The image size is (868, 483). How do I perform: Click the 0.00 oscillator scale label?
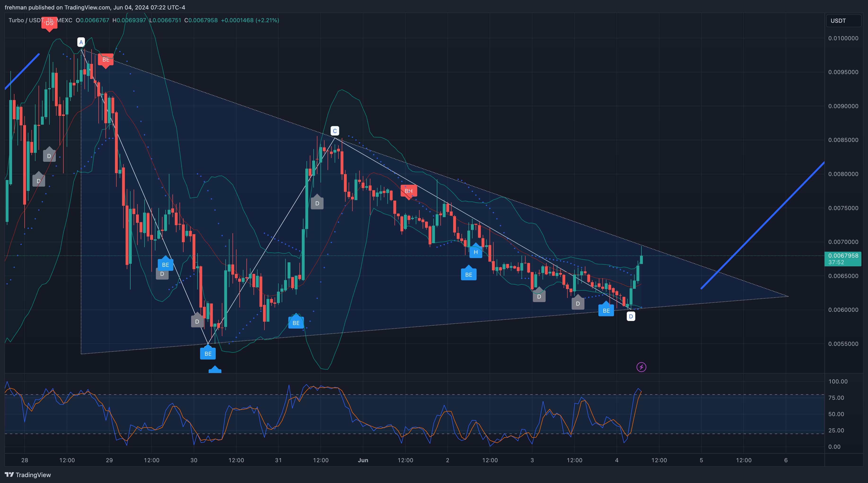point(834,447)
